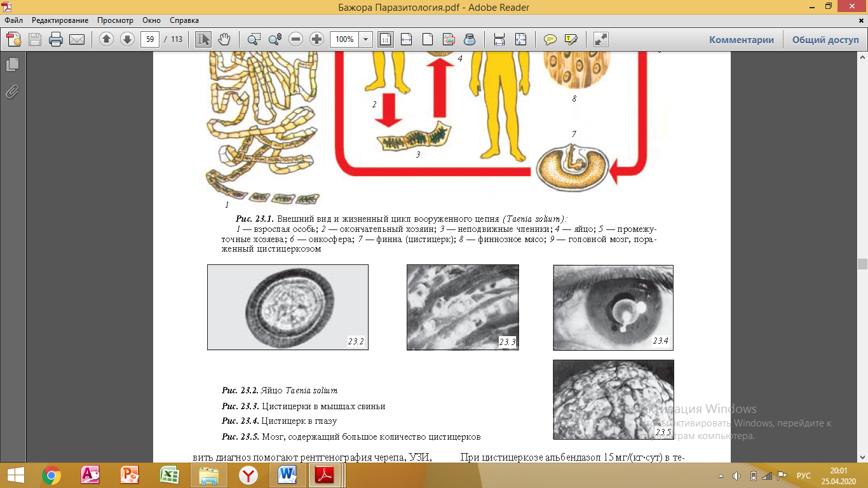The height and width of the screenshot is (488, 868).
Task: Show hidden tray icons arrow
Action: coord(721,475)
